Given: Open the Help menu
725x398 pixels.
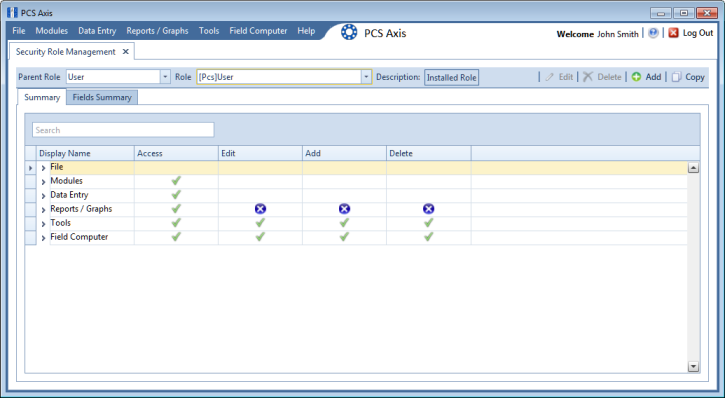Looking at the screenshot, I should 306,31.
